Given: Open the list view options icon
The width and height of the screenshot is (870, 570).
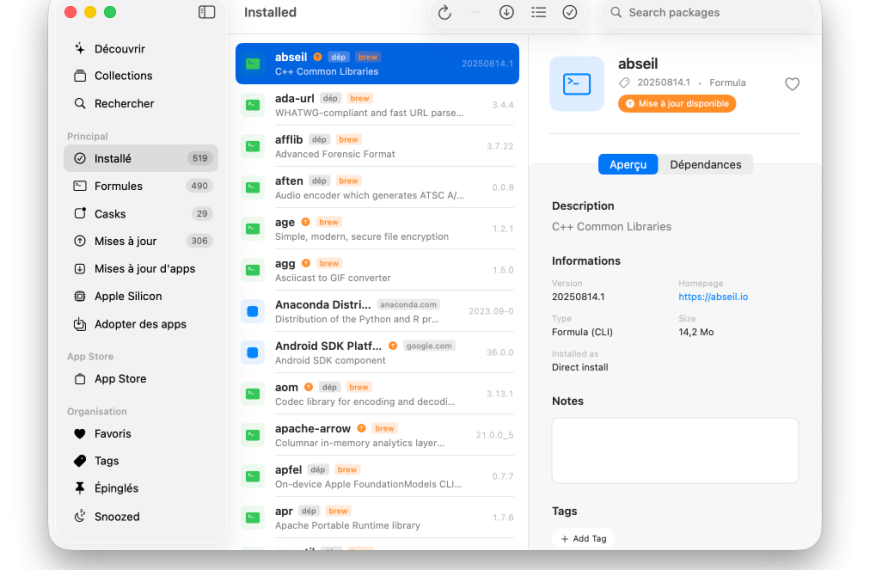Looking at the screenshot, I should coord(538,12).
